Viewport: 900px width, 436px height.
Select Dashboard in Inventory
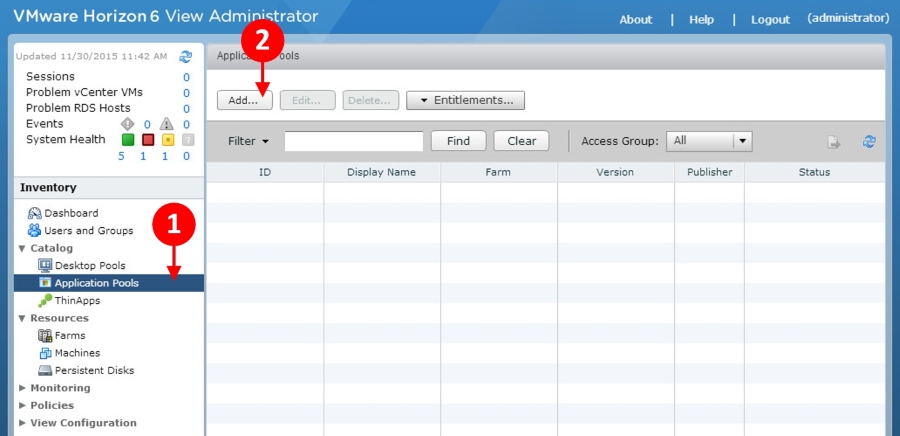72,213
